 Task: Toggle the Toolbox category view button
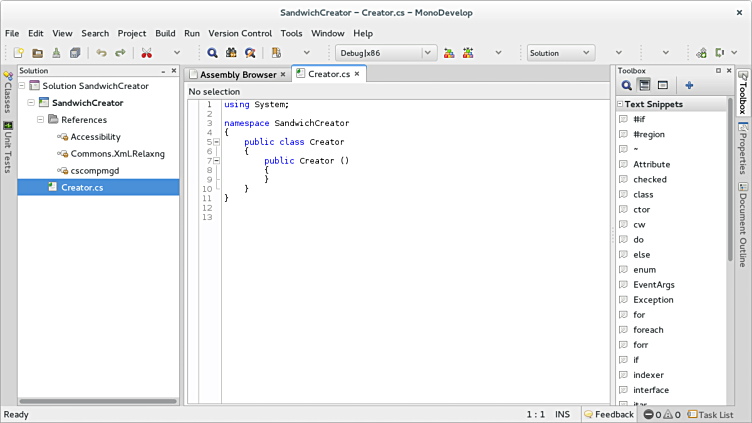click(x=645, y=86)
